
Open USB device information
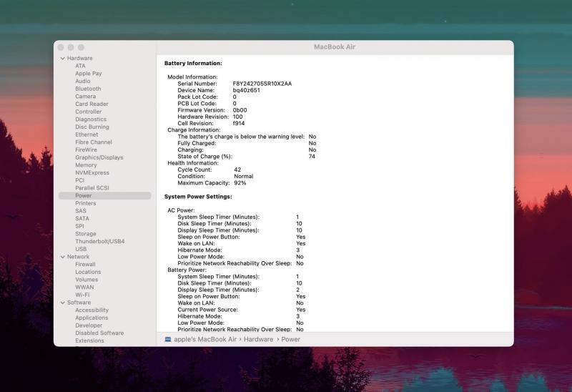point(81,249)
